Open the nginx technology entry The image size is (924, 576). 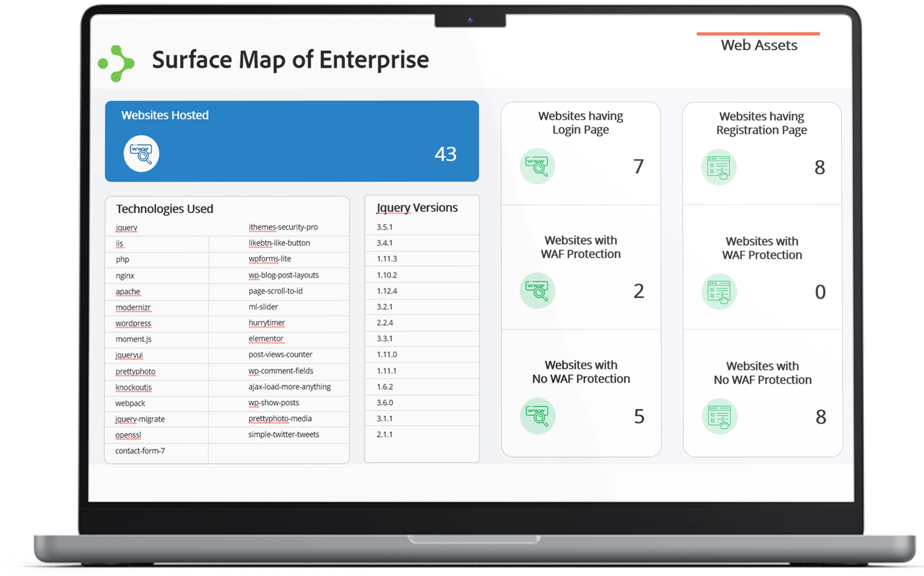pos(125,276)
